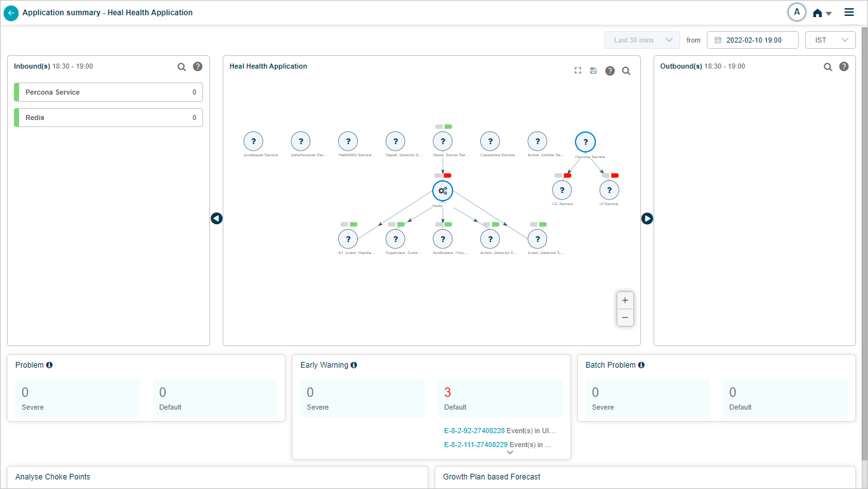The image size is (868, 489).
Task: Click the date field showing 2022-02-10 19:00
Action: coord(753,40)
